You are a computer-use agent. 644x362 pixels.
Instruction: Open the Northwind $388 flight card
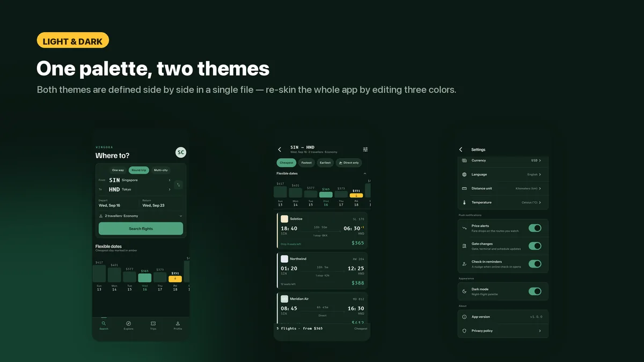coord(322,270)
